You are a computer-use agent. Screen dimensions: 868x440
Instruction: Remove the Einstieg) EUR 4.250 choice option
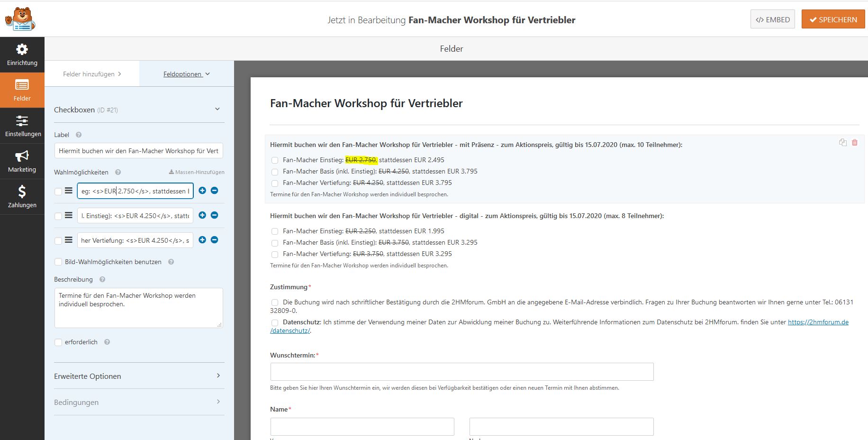[215, 215]
